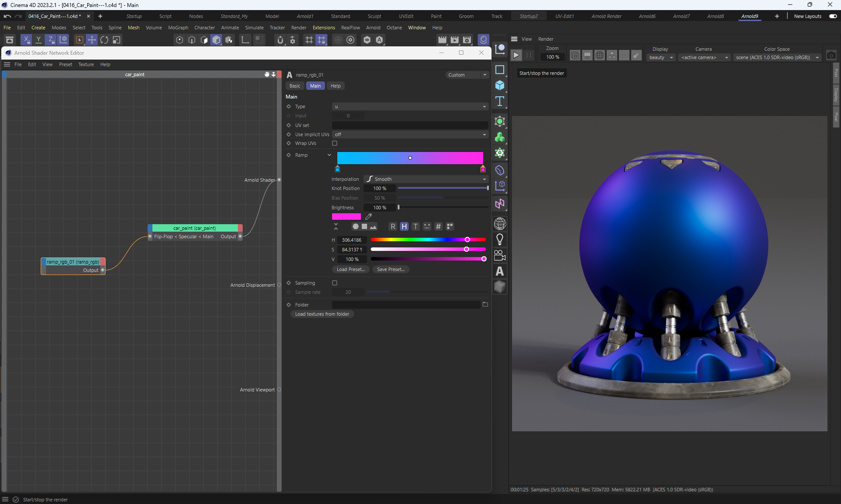
Task: Switch to the Basic tab
Action: (295, 86)
